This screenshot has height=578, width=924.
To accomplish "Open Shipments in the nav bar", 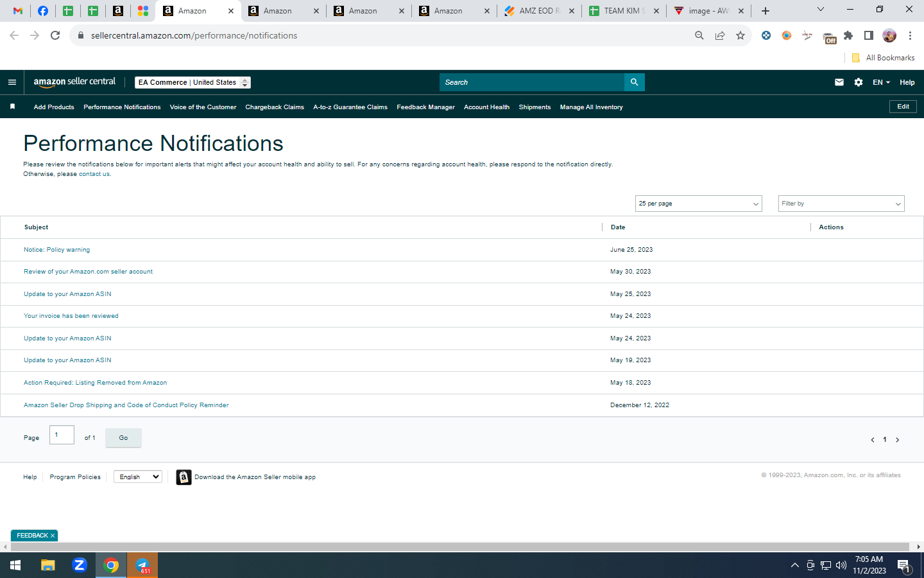I will point(535,107).
